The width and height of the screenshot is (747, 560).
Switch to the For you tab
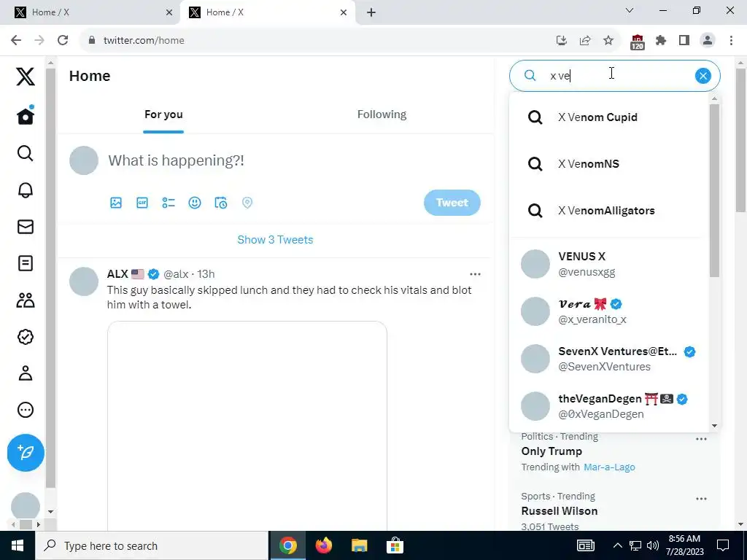[x=163, y=114]
